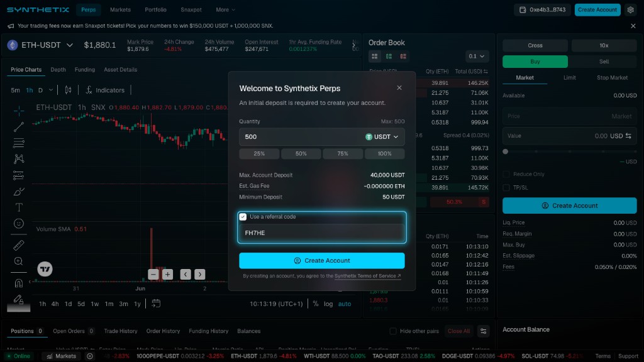Image resolution: width=644 pixels, height=362 pixels.
Task: Toggle the magnet snap mode
Action: click(18, 283)
